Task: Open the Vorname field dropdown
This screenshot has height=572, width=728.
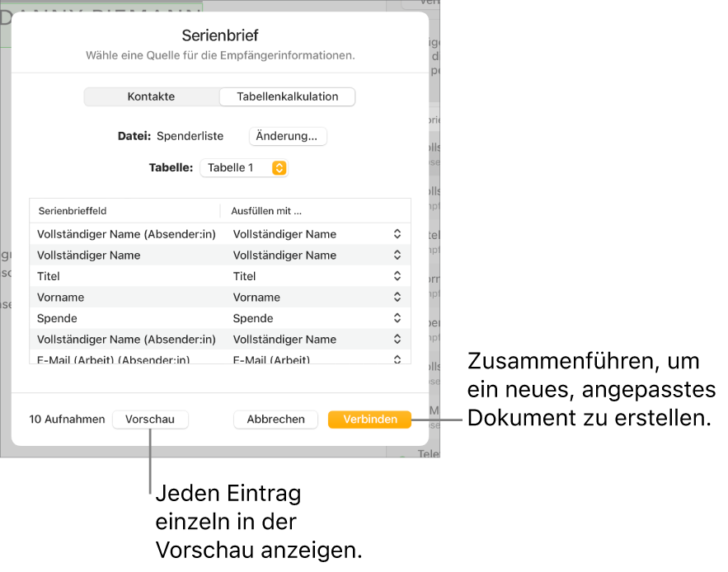Action: (397, 298)
